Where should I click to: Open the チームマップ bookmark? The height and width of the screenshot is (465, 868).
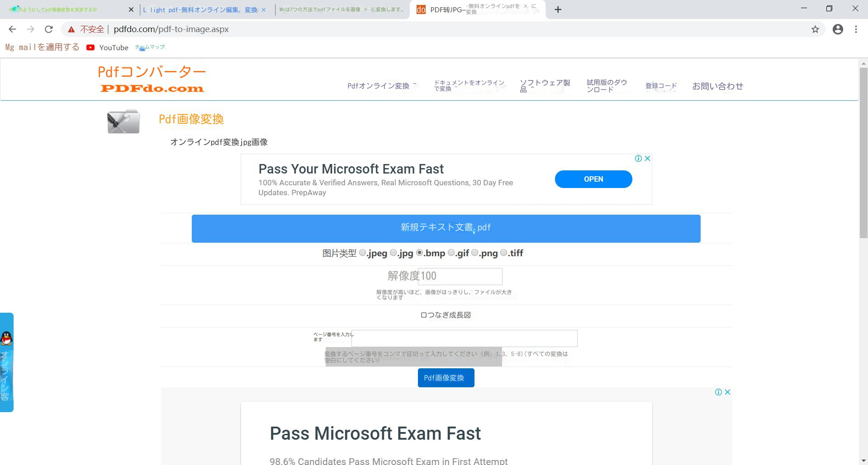(150, 47)
